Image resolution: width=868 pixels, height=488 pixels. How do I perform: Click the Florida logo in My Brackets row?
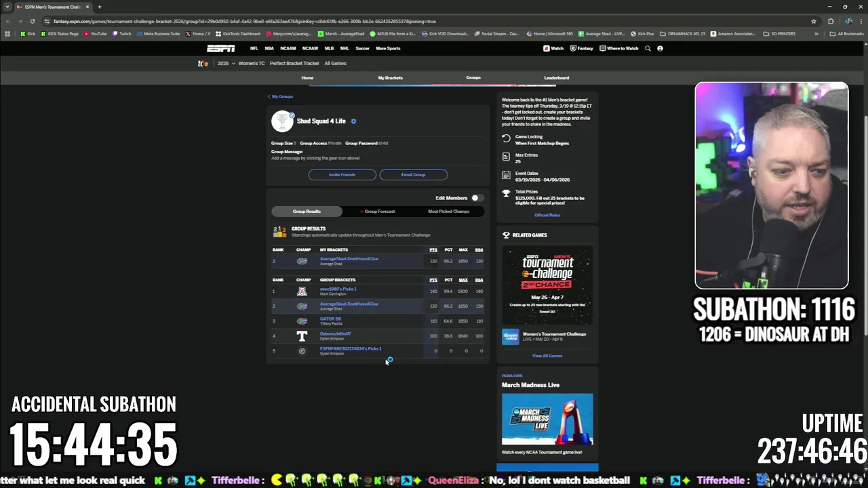point(302,261)
